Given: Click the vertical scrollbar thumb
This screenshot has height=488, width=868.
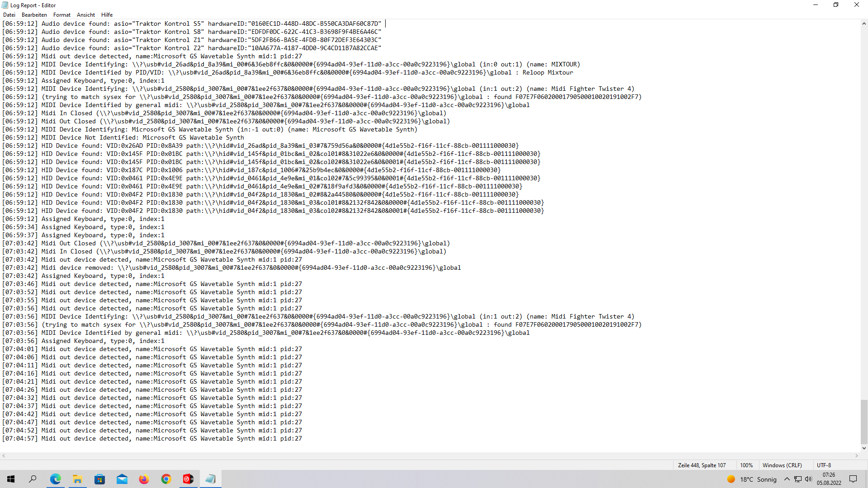Looking at the screenshot, I should point(864,422).
